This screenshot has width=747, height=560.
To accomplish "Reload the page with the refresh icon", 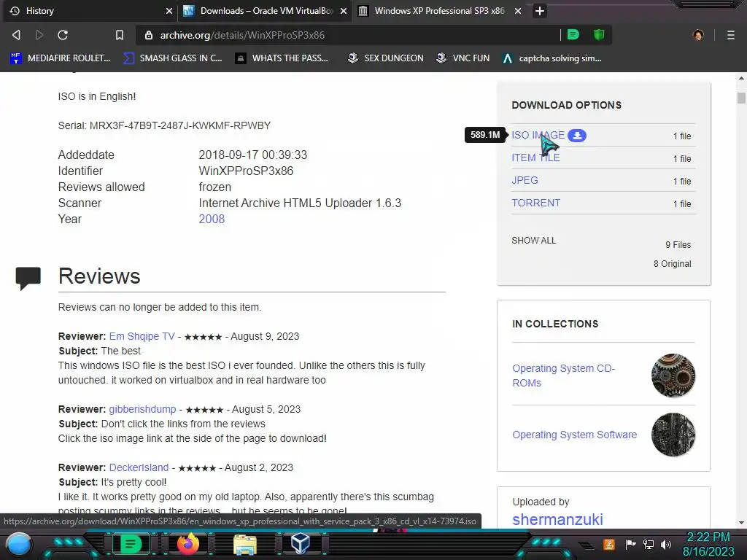I will click(63, 35).
